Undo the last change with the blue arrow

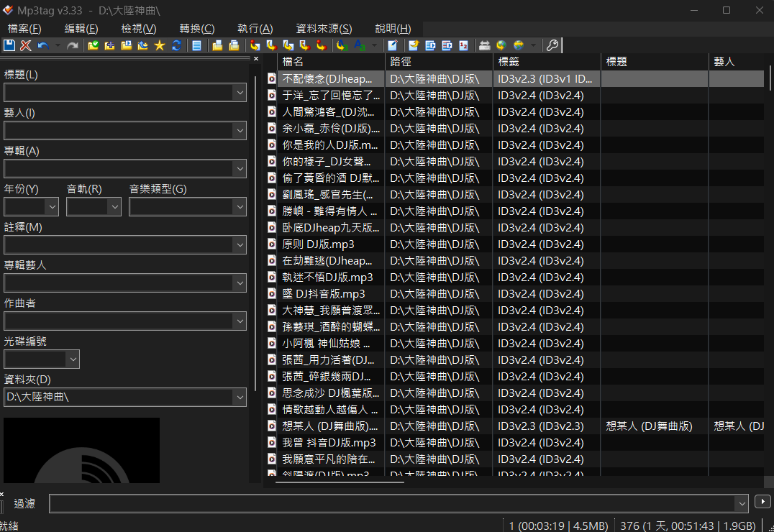point(42,45)
